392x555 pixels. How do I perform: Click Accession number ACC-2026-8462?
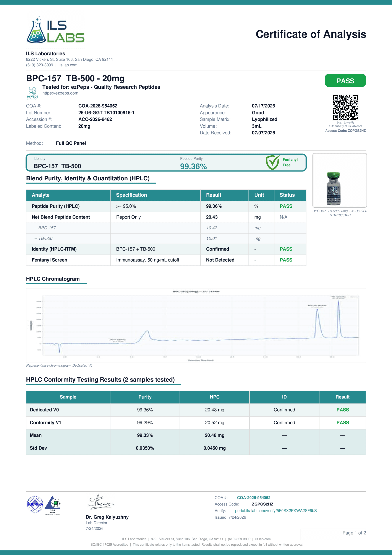(95, 119)
